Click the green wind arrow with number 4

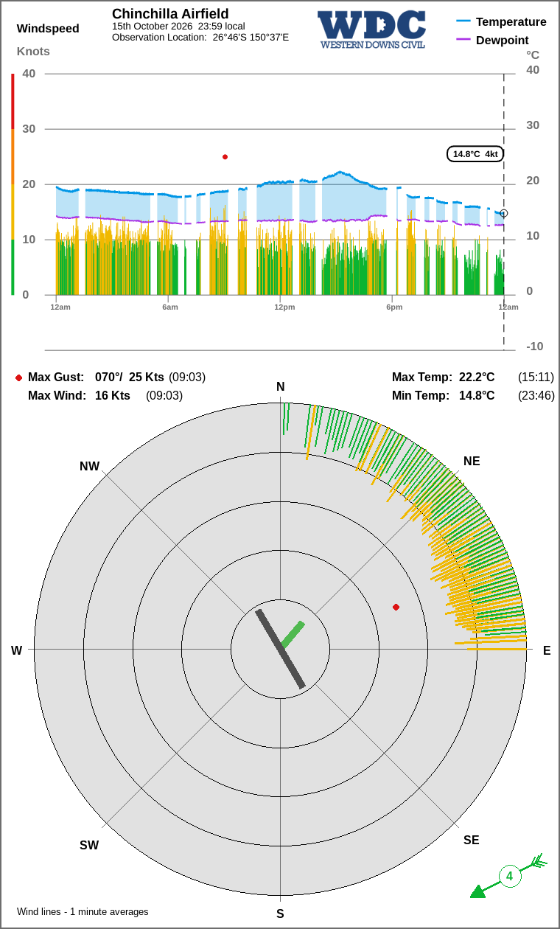click(508, 876)
